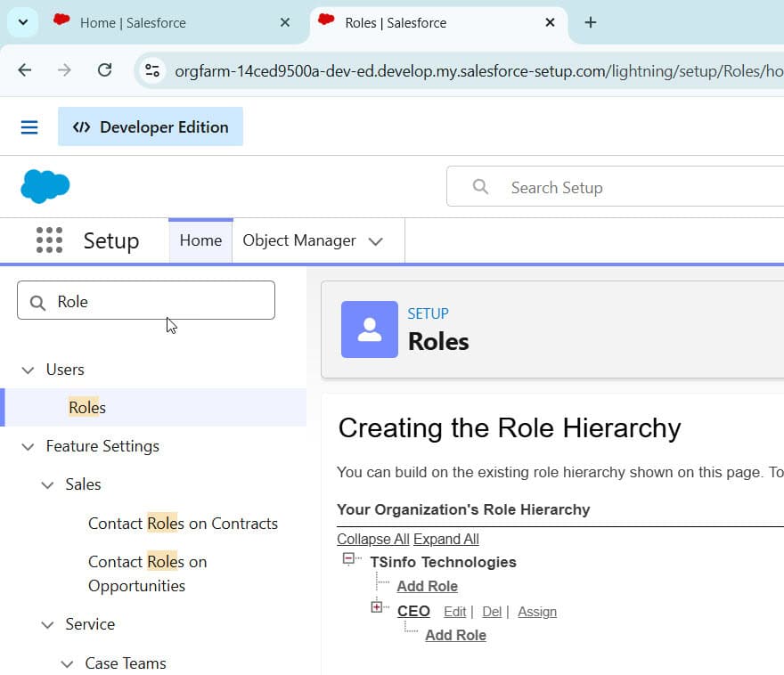This screenshot has height=675, width=784.
Task: Open the CEO role link
Action: pyautogui.click(x=413, y=611)
